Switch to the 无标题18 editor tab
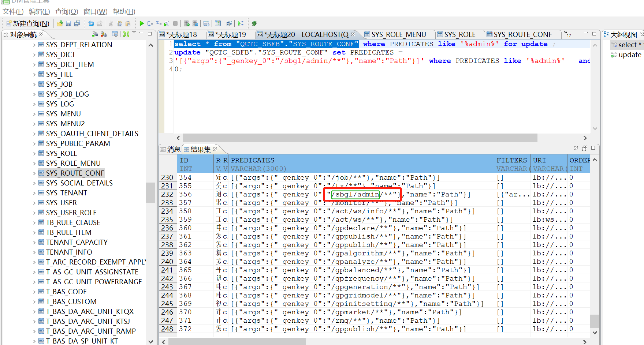The width and height of the screenshot is (644, 345). pyautogui.click(x=182, y=34)
